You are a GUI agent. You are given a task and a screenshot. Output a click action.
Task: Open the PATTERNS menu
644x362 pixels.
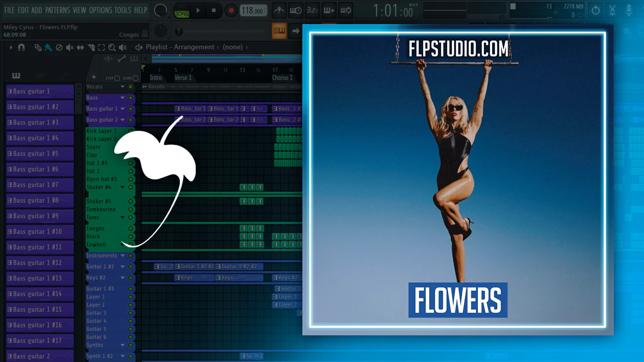click(x=57, y=10)
